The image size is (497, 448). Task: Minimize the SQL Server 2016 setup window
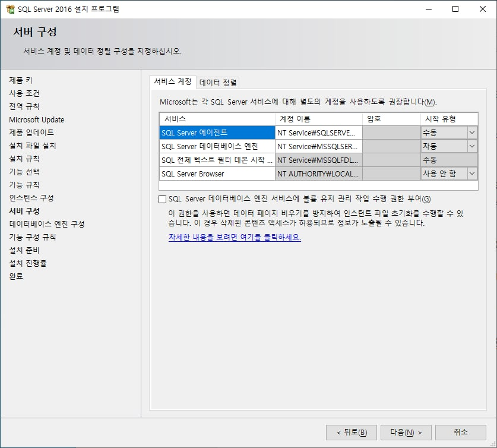pos(429,9)
